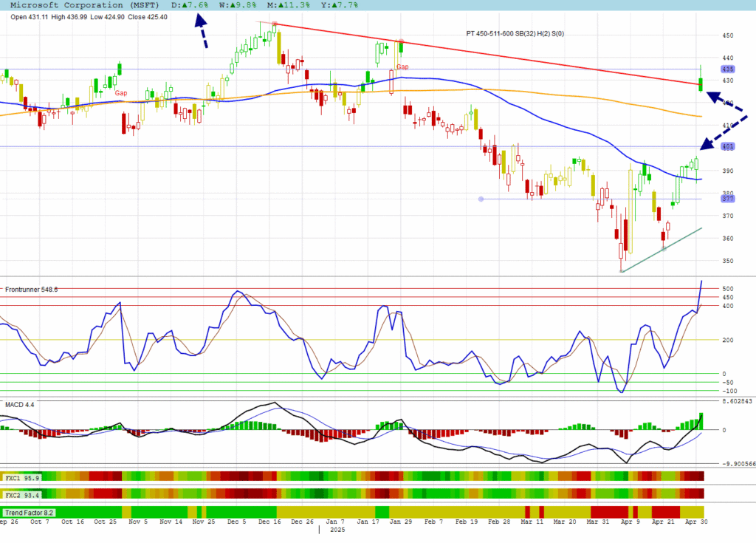The width and height of the screenshot is (756, 543).
Task: Click the Microsoft Corporation (MSFT) chart title
Action: point(84,5)
